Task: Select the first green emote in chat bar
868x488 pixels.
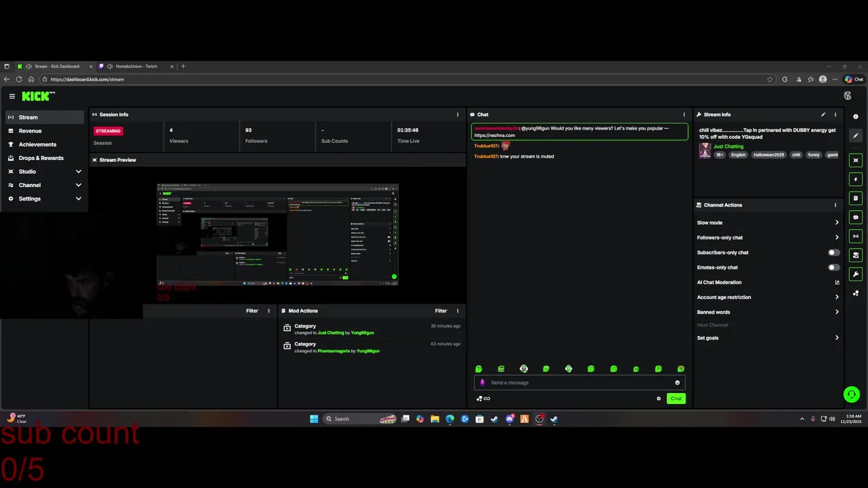Action: point(479,369)
